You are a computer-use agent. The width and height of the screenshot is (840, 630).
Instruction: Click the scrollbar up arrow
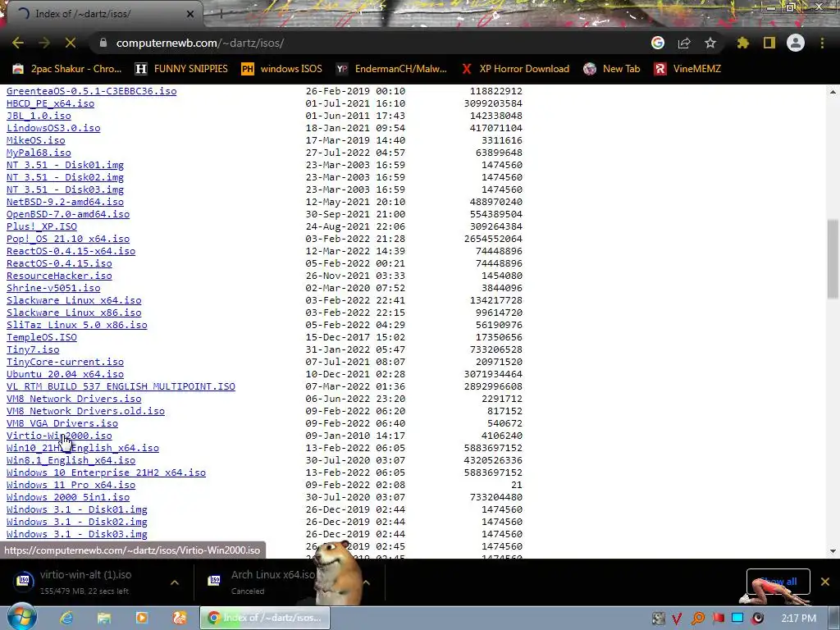coord(833,92)
